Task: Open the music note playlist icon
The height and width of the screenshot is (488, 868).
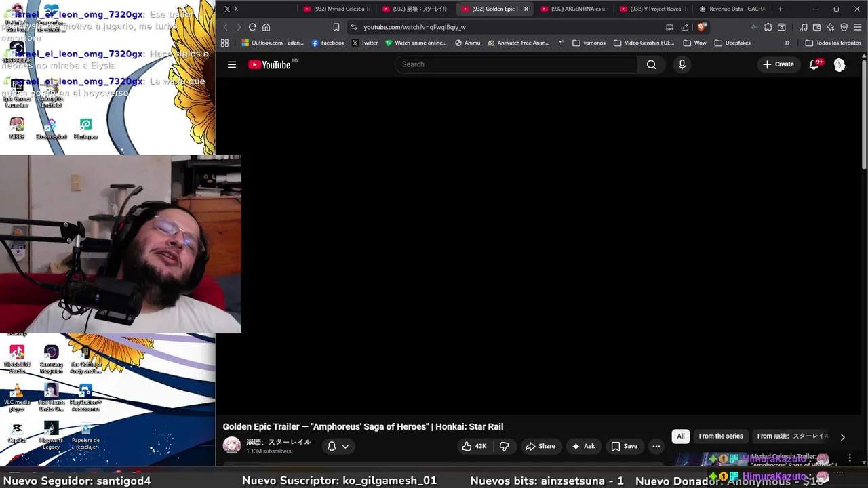Action: [804, 27]
